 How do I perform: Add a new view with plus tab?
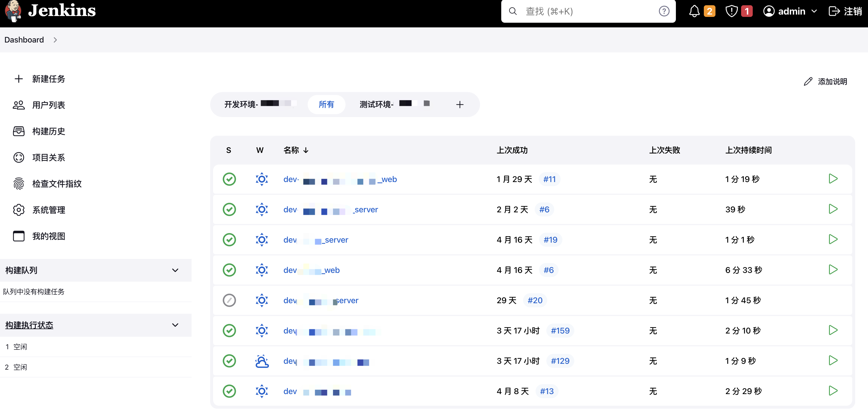click(x=460, y=105)
